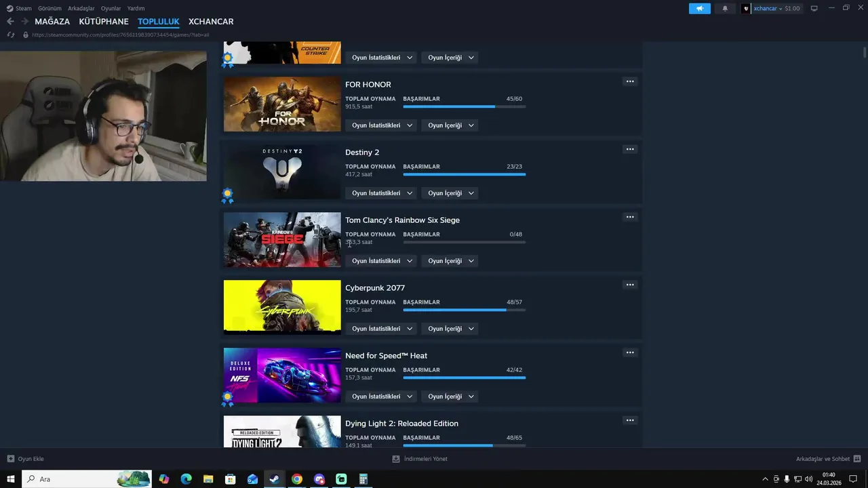Open Microsoft Edge from taskbar
Image resolution: width=868 pixels, height=488 pixels.
click(x=186, y=479)
